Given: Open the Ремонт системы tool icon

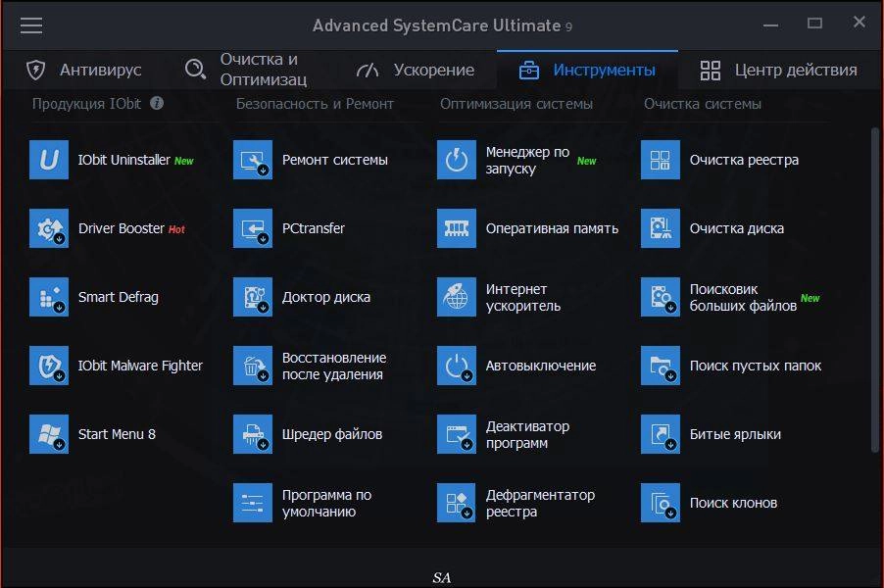Looking at the screenshot, I should click(x=253, y=160).
